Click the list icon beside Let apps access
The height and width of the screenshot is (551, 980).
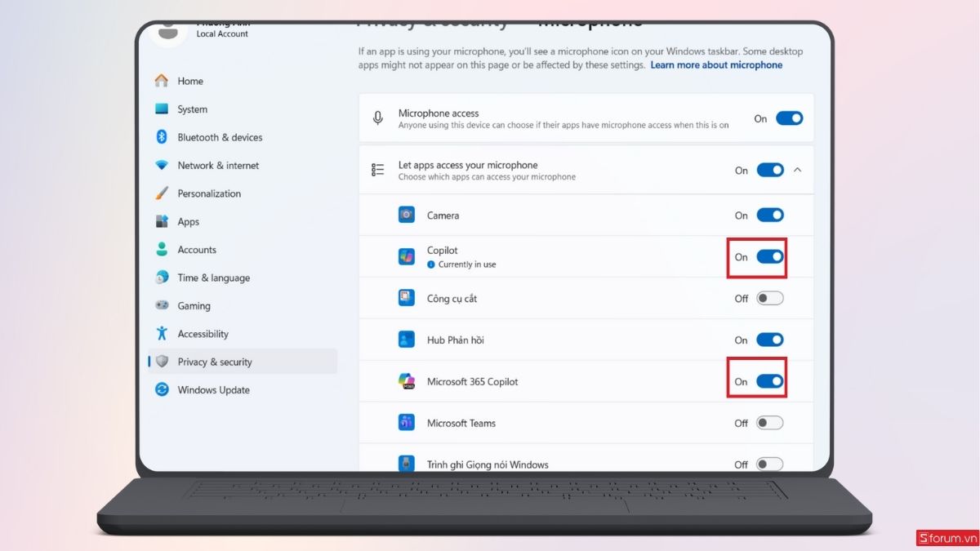tap(377, 170)
